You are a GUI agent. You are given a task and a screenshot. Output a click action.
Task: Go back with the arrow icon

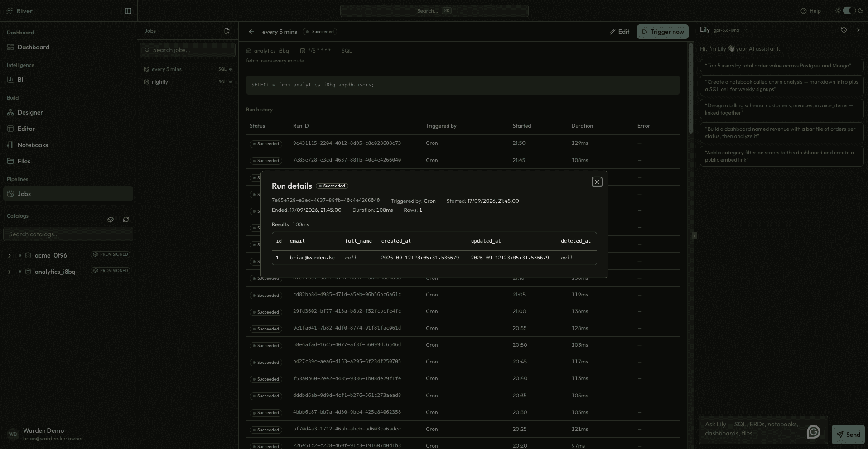(x=251, y=32)
